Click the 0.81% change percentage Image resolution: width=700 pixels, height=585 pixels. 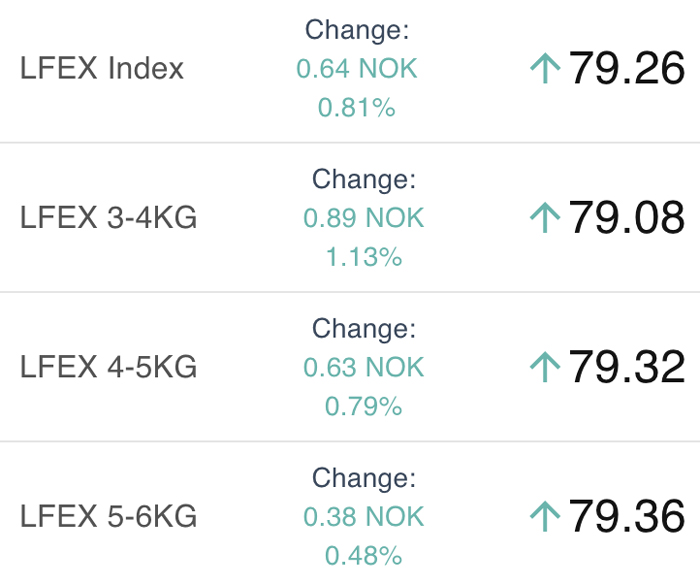pyautogui.click(x=357, y=108)
